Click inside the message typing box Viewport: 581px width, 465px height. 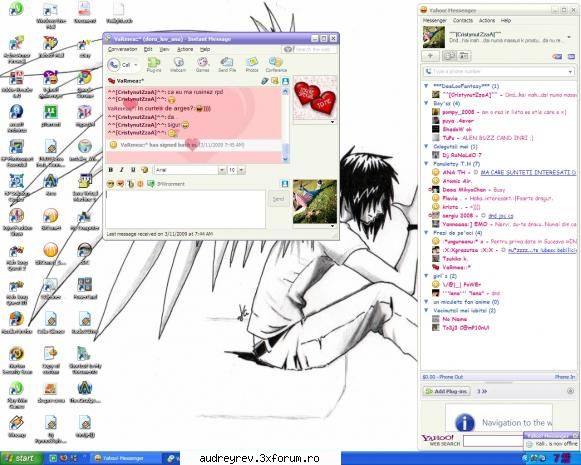pyautogui.click(x=186, y=209)
